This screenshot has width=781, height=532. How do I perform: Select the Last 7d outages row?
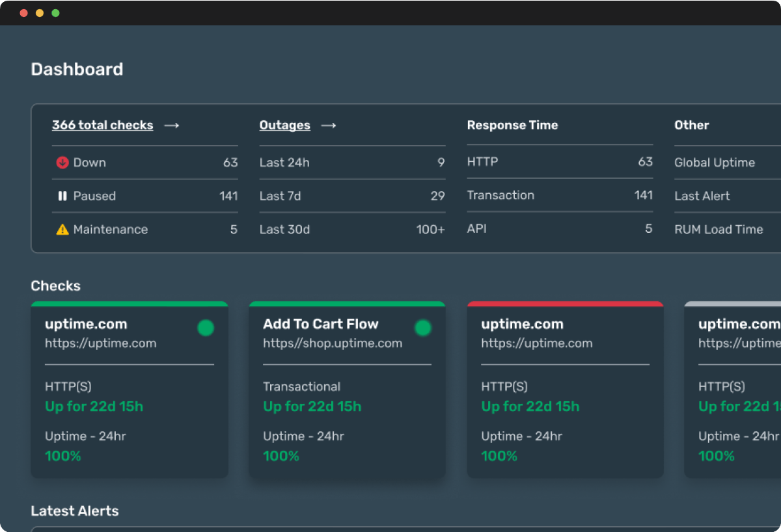point(351,196)
